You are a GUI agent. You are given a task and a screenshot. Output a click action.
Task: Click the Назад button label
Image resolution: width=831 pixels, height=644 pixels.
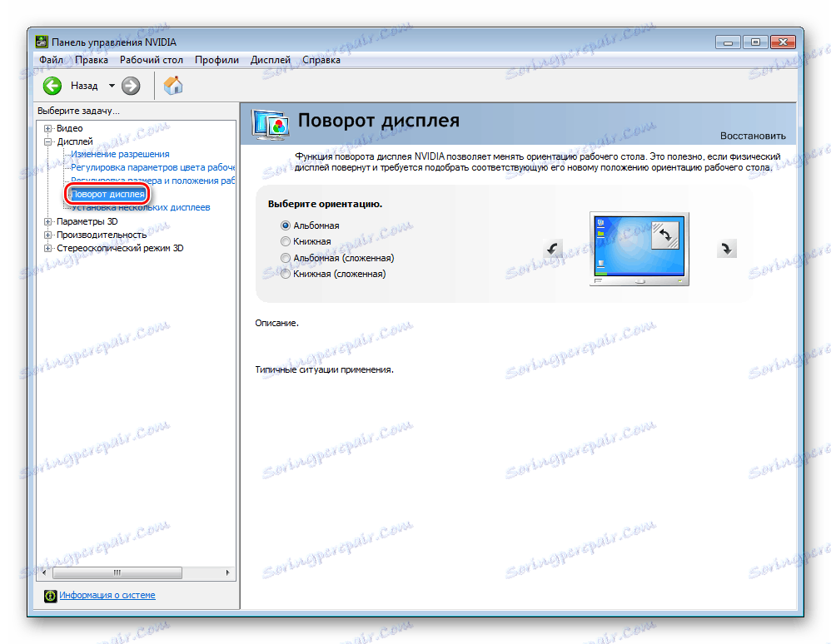point(84,85)
